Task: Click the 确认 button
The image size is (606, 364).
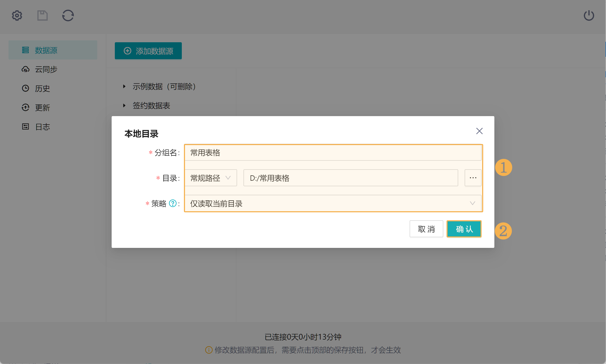Action: coord(464,229)
